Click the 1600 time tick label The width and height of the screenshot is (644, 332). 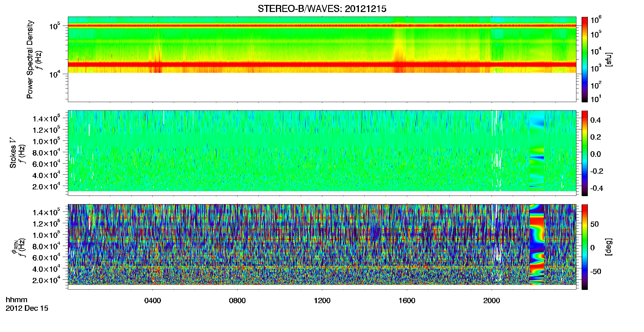tap(407, 301)
